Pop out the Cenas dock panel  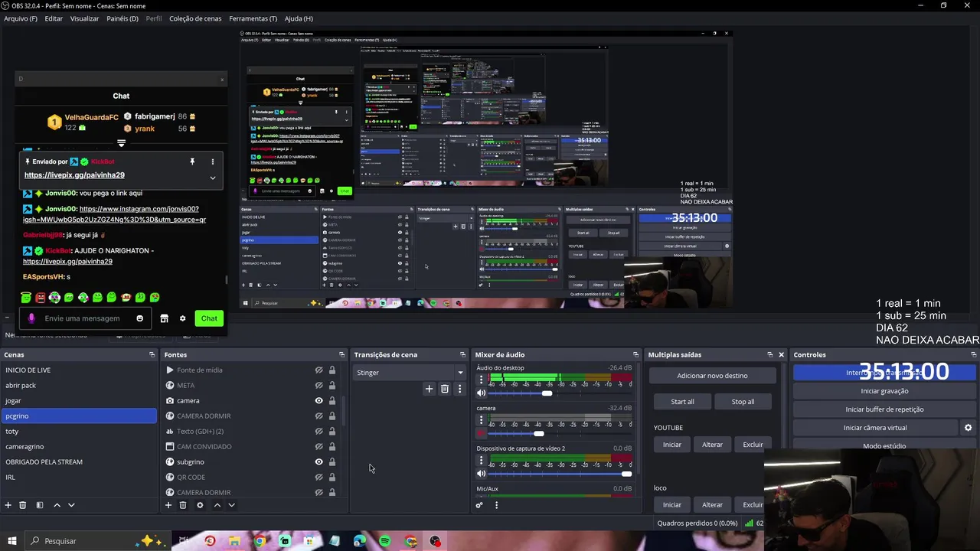(152, 355)
